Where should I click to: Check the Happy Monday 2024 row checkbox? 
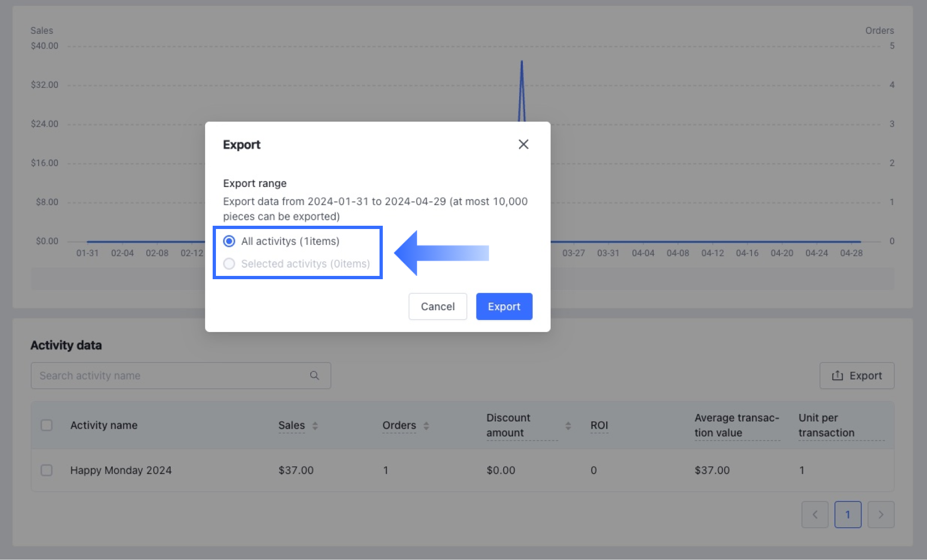click(47, 470)
